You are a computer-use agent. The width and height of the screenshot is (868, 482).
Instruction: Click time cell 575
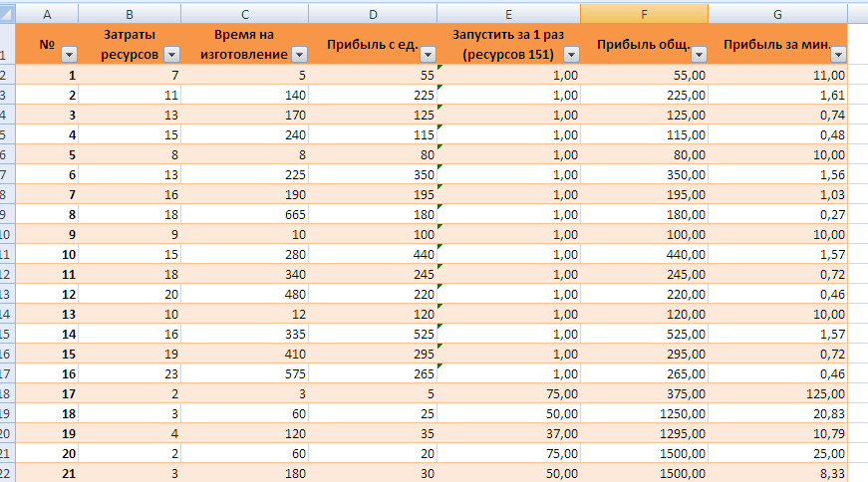click(245, 373)
